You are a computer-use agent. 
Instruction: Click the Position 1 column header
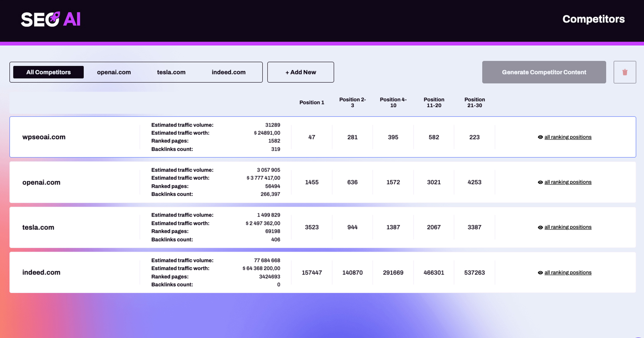pyautogui.click(x=312, y=102)
